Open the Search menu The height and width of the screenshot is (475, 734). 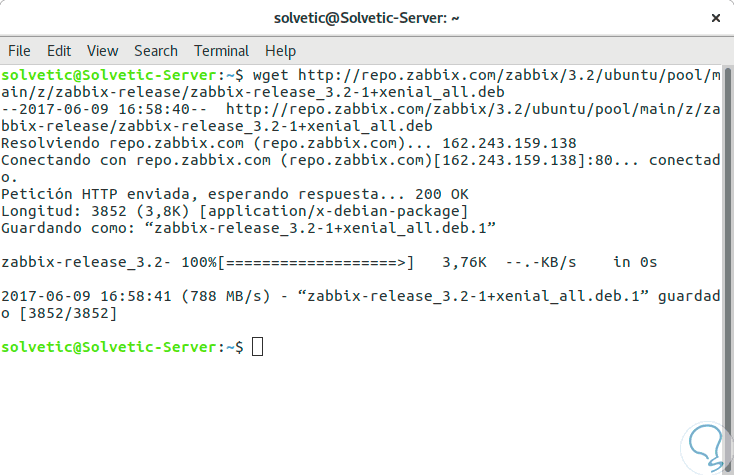coord(155,50)
